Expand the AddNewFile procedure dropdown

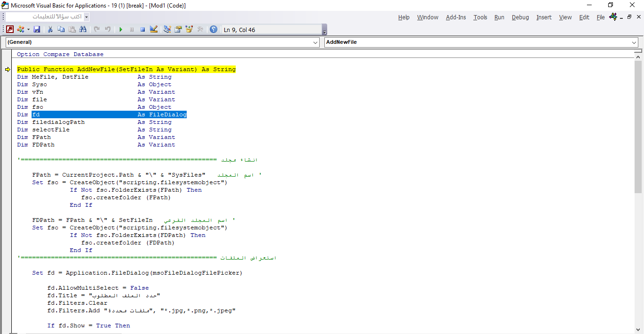click(x=634, y=42)
